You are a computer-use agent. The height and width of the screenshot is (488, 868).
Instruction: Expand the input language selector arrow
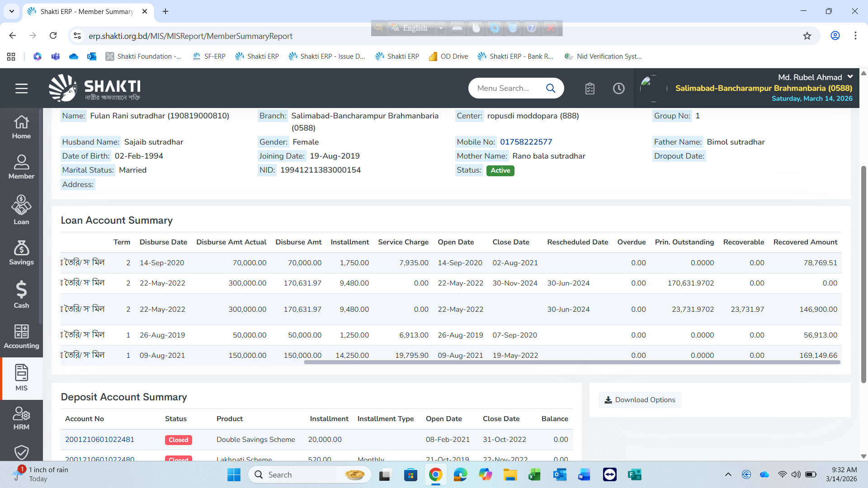441,28
